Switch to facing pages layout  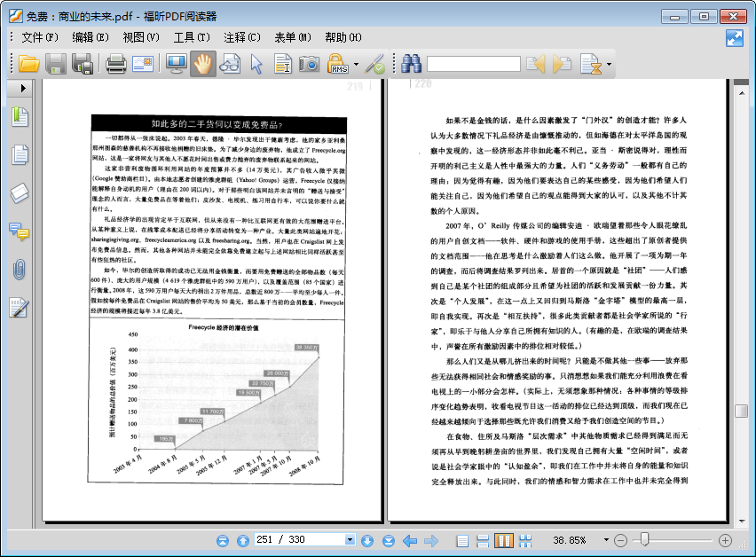[x=504, y=541]
